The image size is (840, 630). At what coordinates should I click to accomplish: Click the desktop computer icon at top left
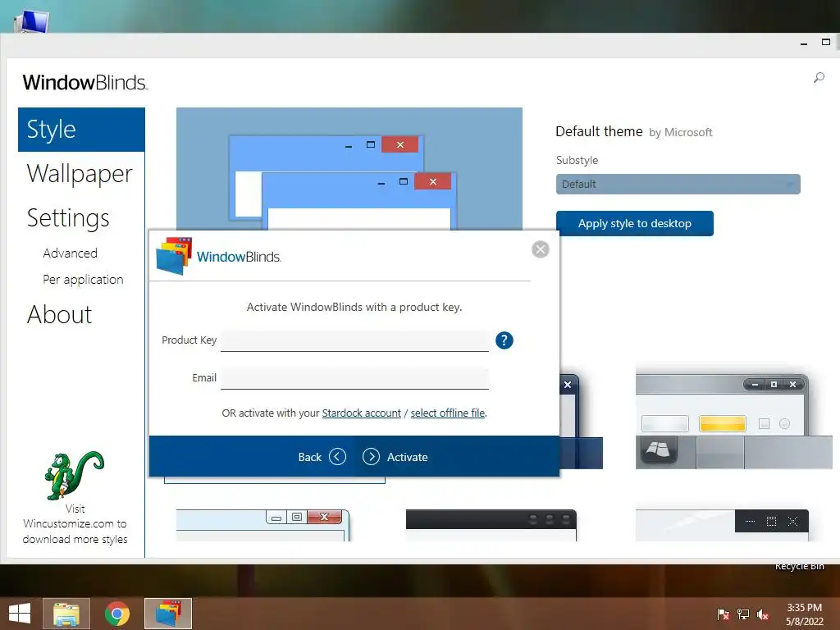tap(31, 21)
